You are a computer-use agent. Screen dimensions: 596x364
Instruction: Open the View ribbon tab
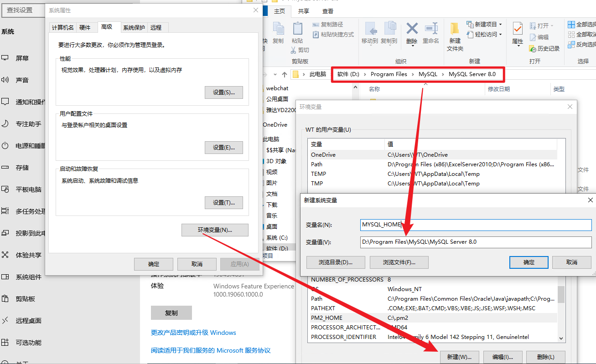pos(328,11)
